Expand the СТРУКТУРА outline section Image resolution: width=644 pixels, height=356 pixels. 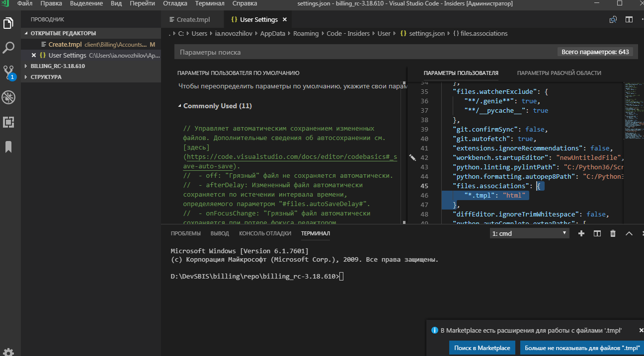pos(46,77)
